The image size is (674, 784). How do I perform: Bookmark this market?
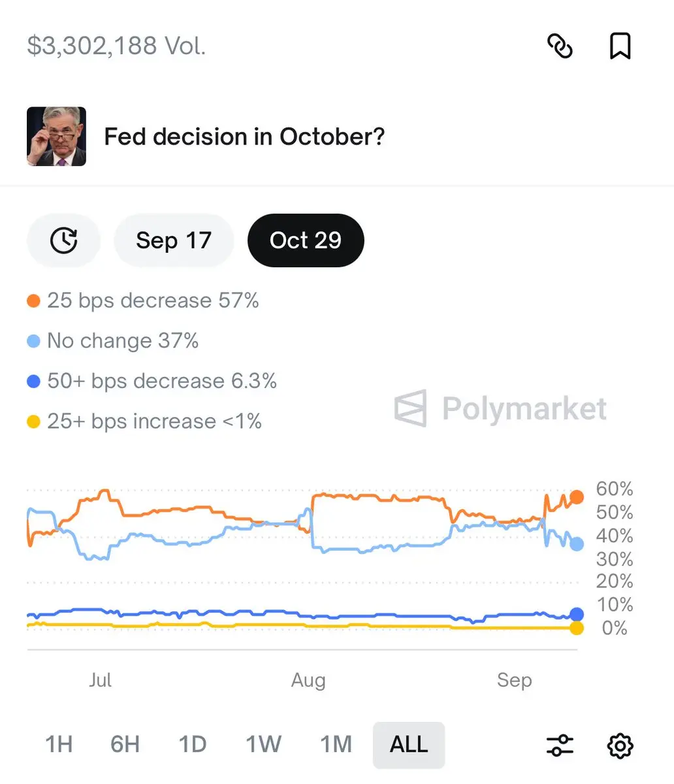click(620, 46)
